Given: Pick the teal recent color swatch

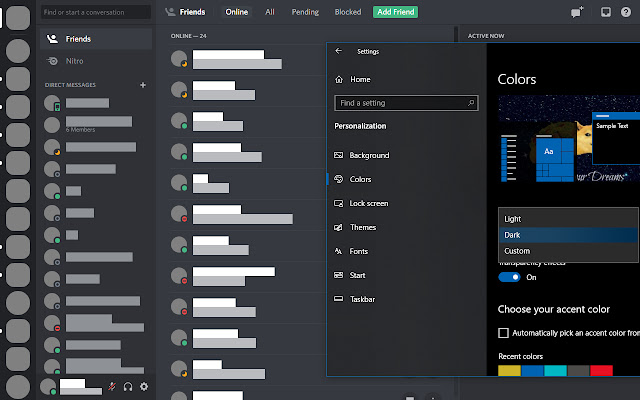Looking at the screenshot, I should pyautogui.click(x=555, y=370).
